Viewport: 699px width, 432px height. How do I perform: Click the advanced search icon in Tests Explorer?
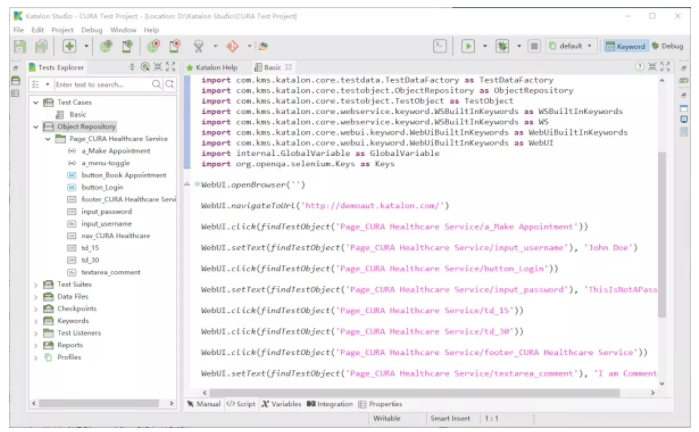pyautogui.click(x=170, y=84)
